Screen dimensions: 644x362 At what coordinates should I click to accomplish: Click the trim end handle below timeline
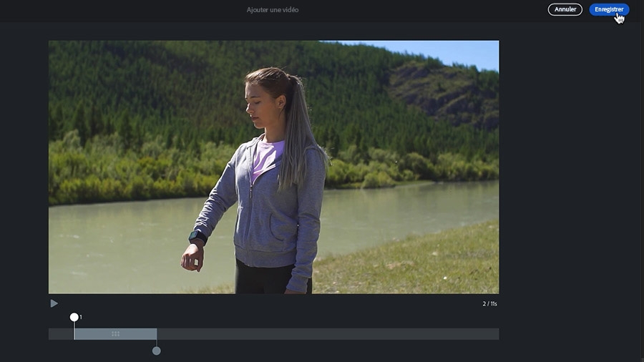(x=157, y=351)
